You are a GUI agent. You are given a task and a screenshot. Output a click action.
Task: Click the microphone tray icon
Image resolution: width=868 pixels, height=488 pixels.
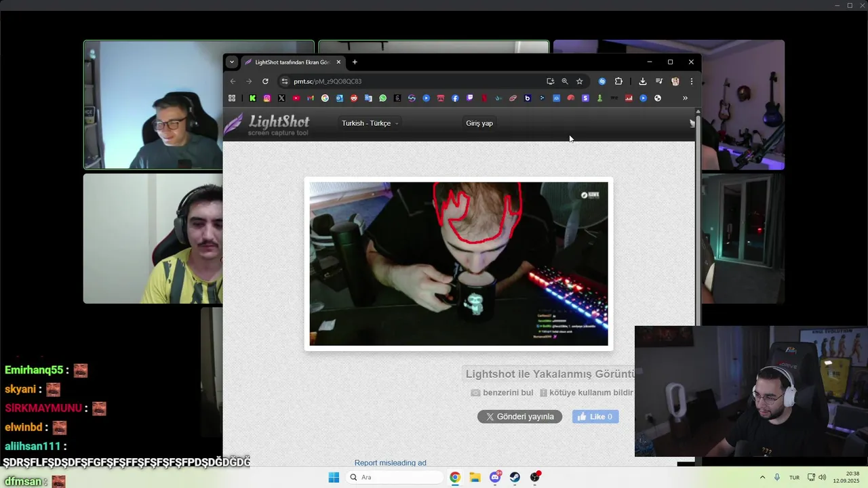pyautogui.click(x=777, y=477)
